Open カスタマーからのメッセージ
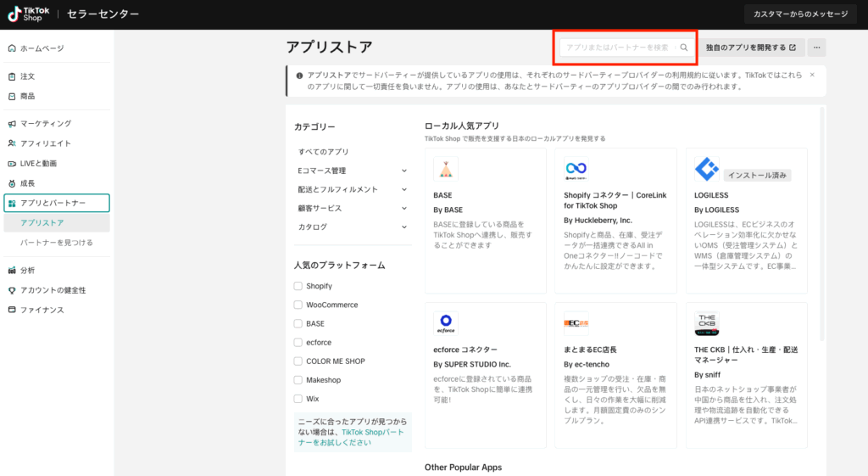This screenshot has width=868, height=476. pos(800,14)
